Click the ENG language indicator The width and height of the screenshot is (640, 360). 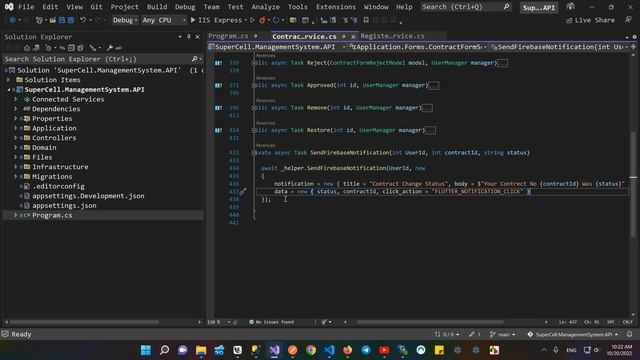pos(571,350)
